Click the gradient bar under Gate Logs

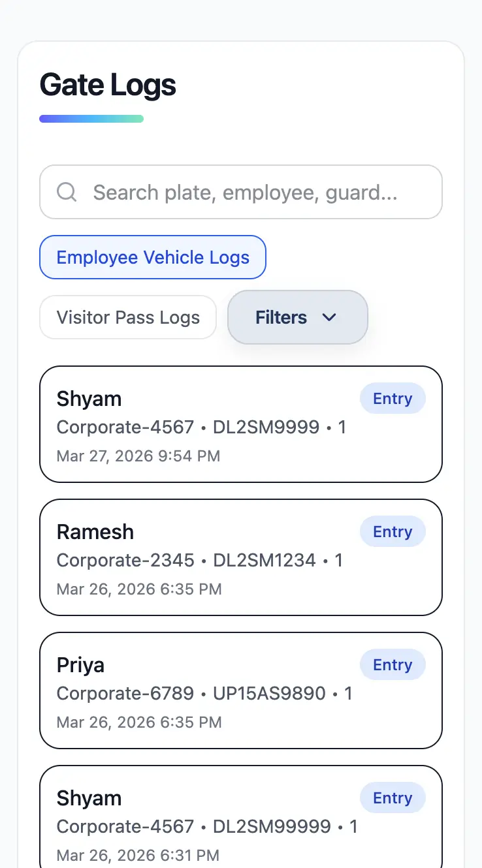(91, 119)
